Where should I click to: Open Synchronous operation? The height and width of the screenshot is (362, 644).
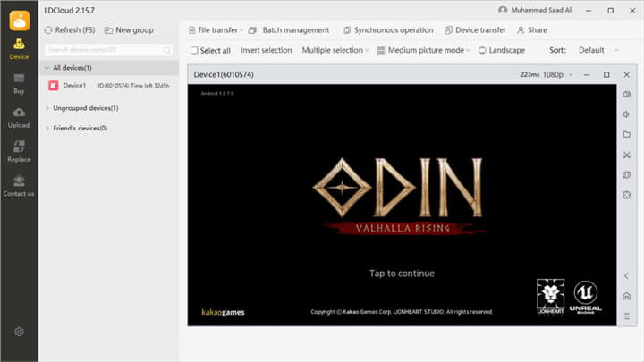point(388,30)
